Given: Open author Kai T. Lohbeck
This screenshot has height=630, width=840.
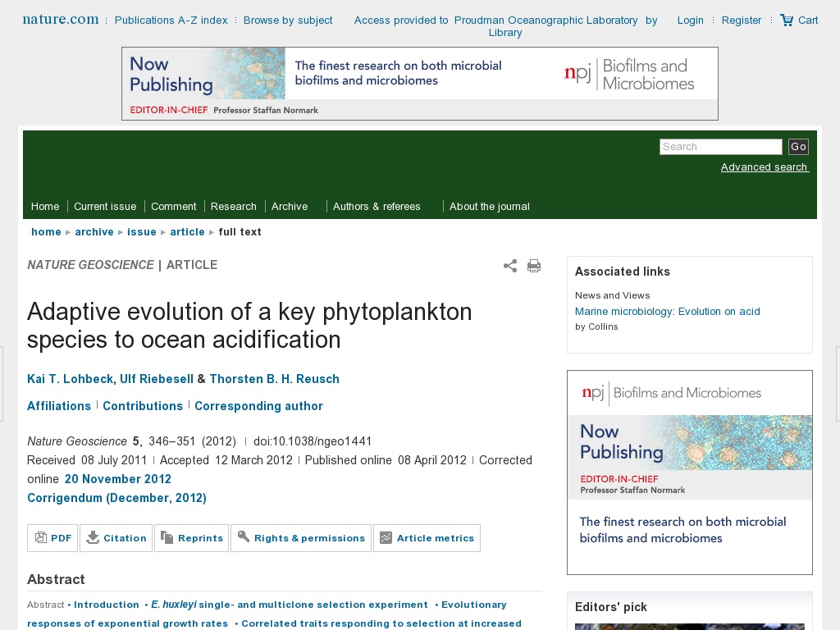Looking at the screenshot, I should click(71, 379).
